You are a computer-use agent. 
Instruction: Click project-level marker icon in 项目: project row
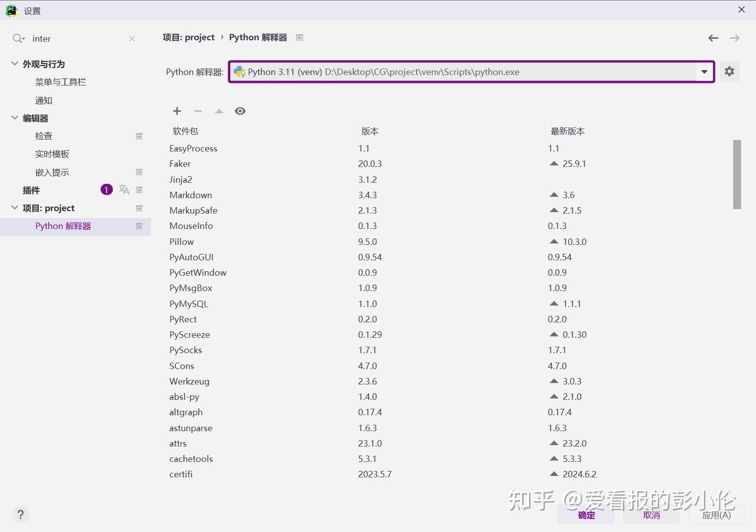point(140,208)
